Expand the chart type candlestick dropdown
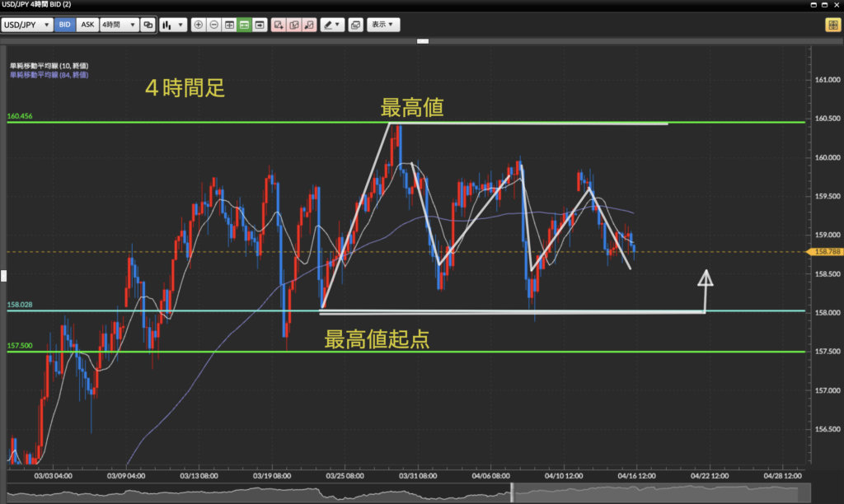844x504 pixels. click(x=173, y=25)
